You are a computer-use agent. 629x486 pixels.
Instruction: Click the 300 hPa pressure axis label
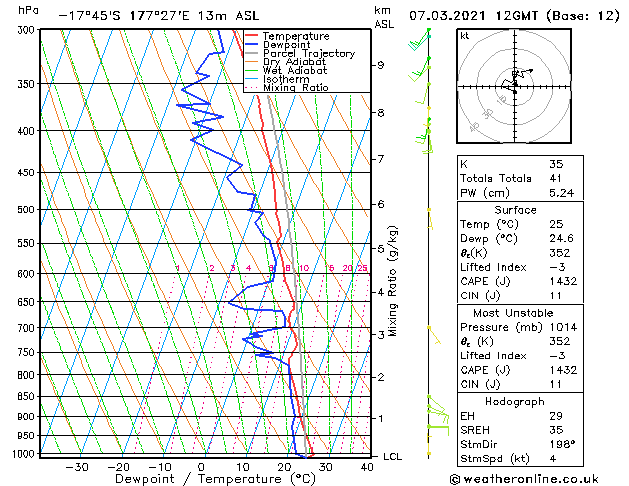click(28, 30)
